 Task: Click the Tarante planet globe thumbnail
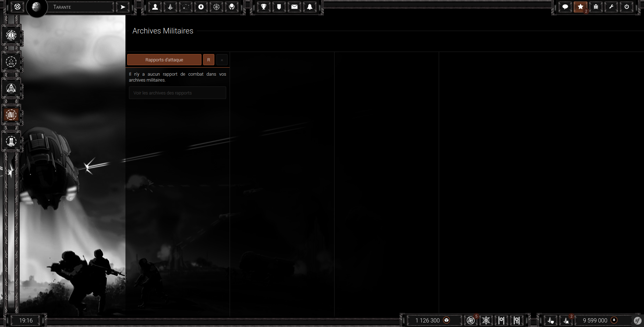(37, 8)
